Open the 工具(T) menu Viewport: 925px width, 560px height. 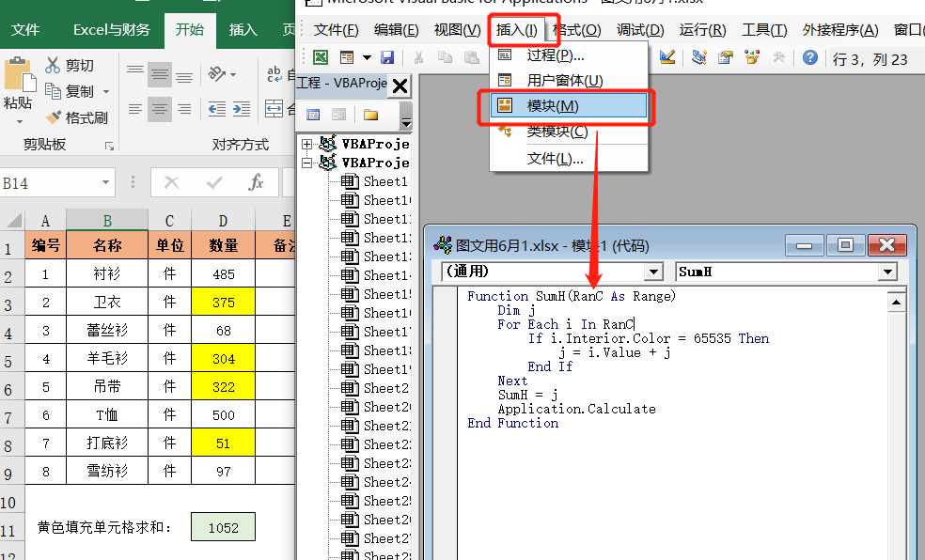(764, 30)
